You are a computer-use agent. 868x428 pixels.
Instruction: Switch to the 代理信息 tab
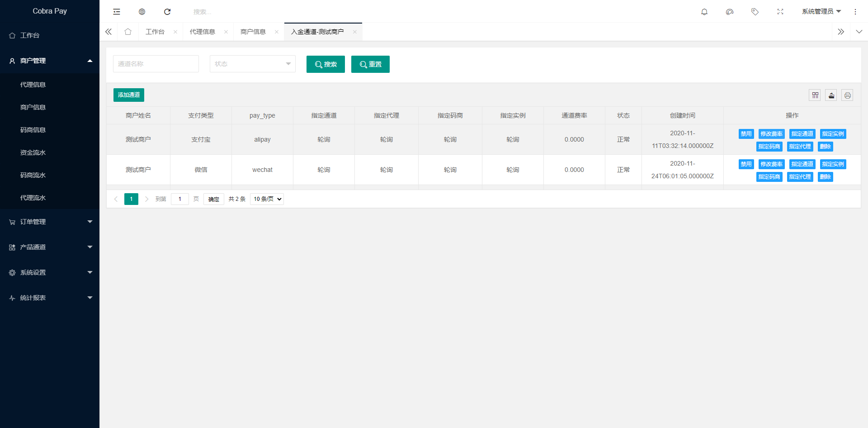[x=203, y=32]
